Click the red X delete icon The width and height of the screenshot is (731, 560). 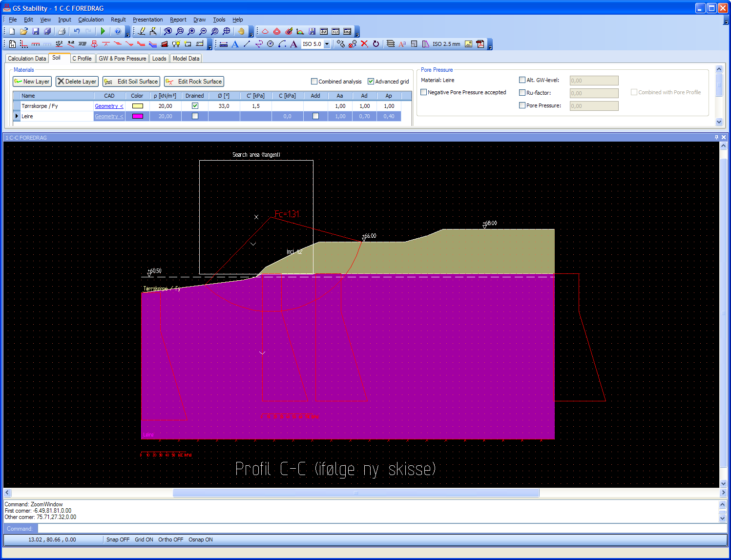(x=364, y=44)
